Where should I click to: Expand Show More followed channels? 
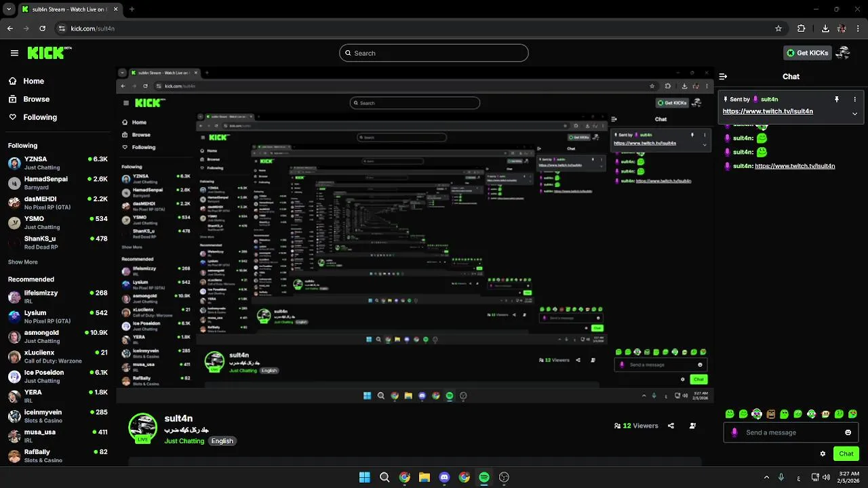click(22, 262)
